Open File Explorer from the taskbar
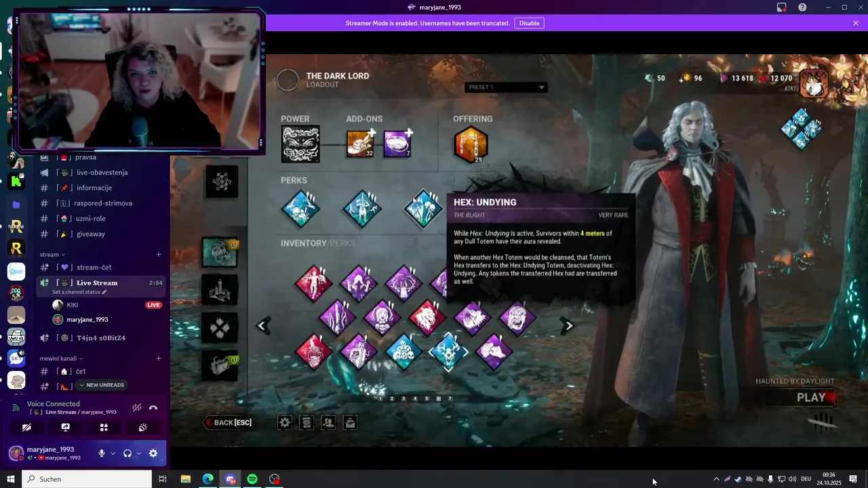Screen dimensions: 868x488 [186, 479]
